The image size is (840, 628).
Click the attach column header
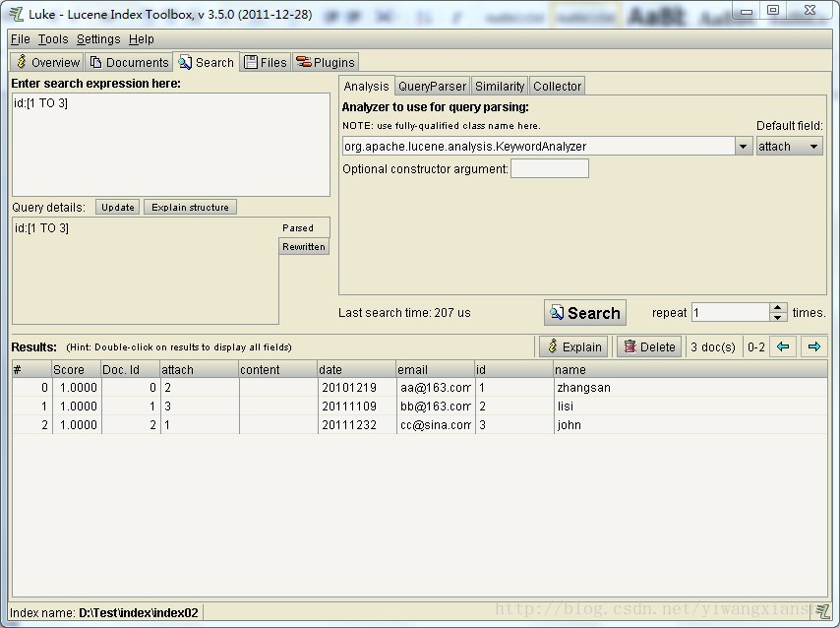199,369
